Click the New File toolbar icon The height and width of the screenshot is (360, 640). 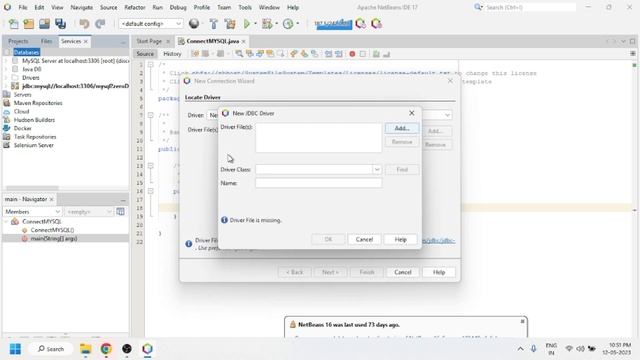13,24
